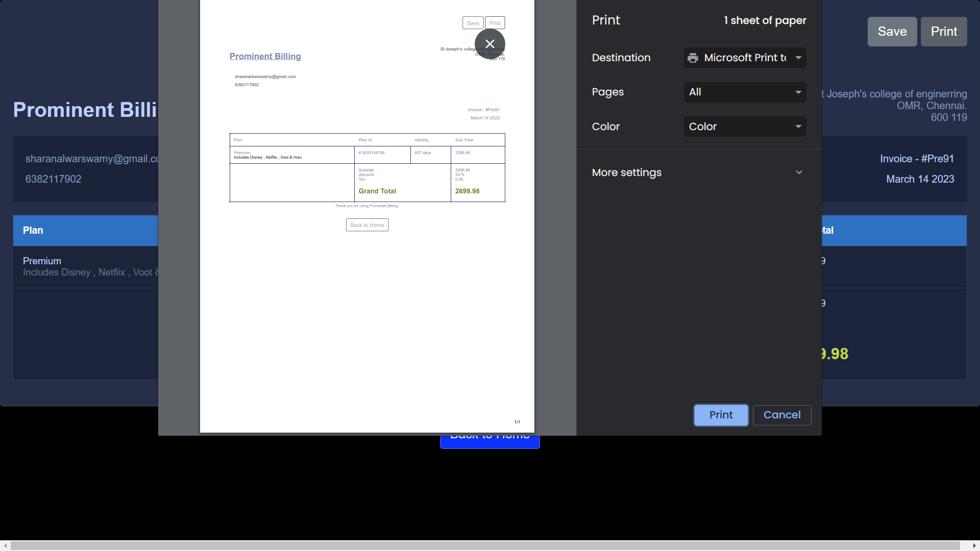Click the 'OMR, Chennai.' address line
Screen dimensions: 980x551
[x=932, y=106]
